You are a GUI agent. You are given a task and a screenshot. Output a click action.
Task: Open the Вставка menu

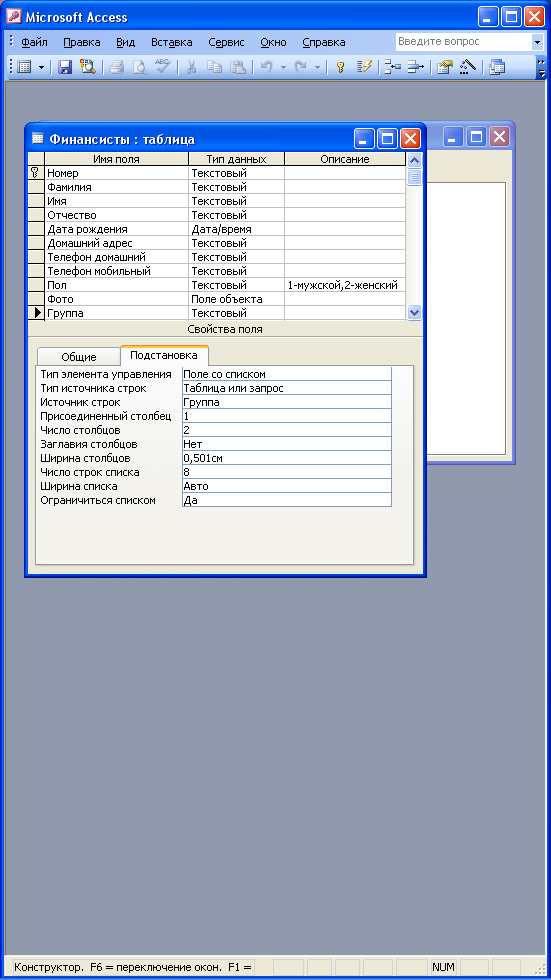click(172, 42)
